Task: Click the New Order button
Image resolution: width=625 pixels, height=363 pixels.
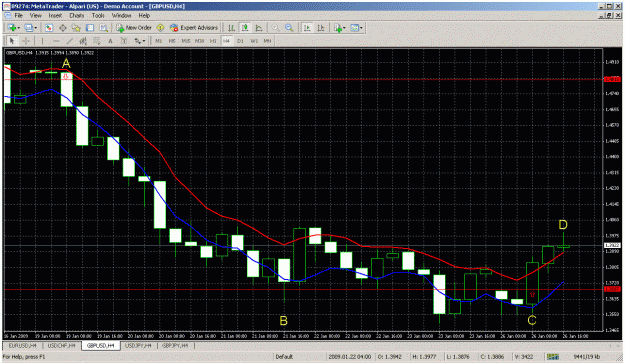Action: [134, 27]
